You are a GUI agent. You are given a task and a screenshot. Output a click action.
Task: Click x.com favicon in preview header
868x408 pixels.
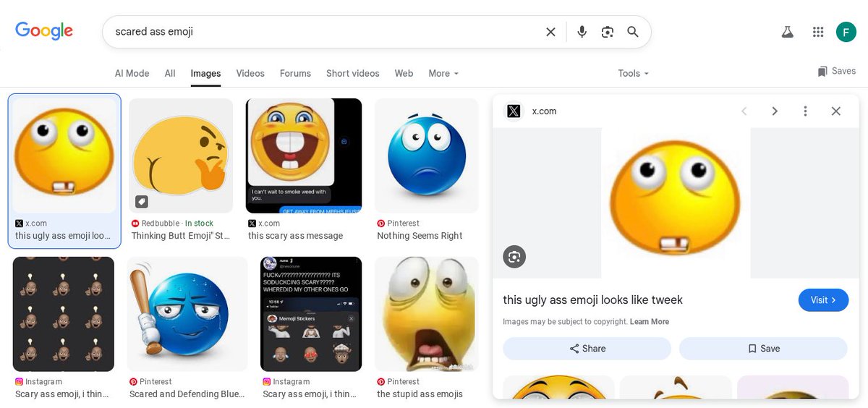tap(514, 111)
